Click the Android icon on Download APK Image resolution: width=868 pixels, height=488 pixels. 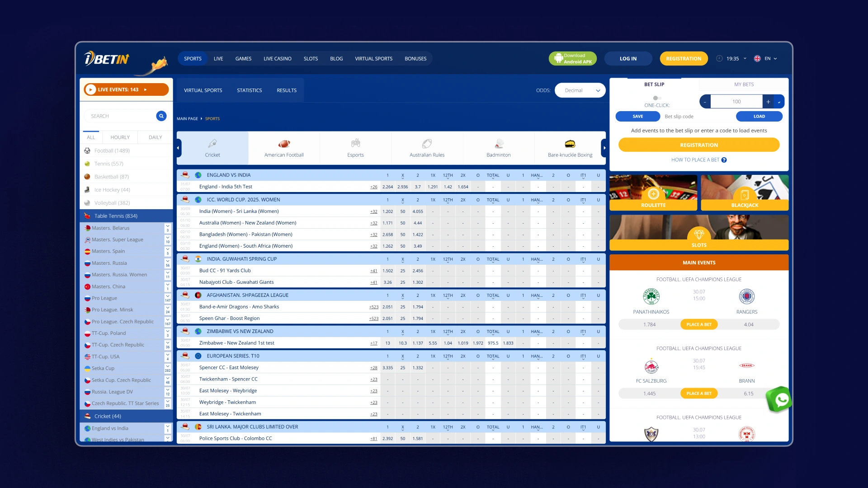pyautogui.click(x=558, y=59)
